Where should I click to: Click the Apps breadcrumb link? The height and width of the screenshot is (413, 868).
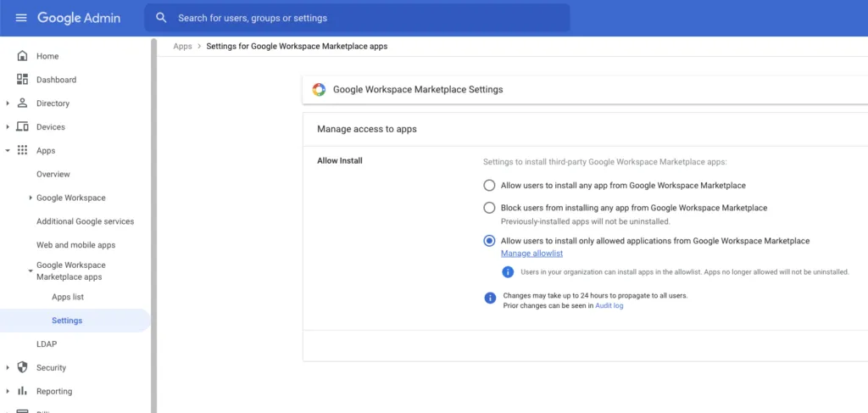pyautogui.click(x=183, y=47)
